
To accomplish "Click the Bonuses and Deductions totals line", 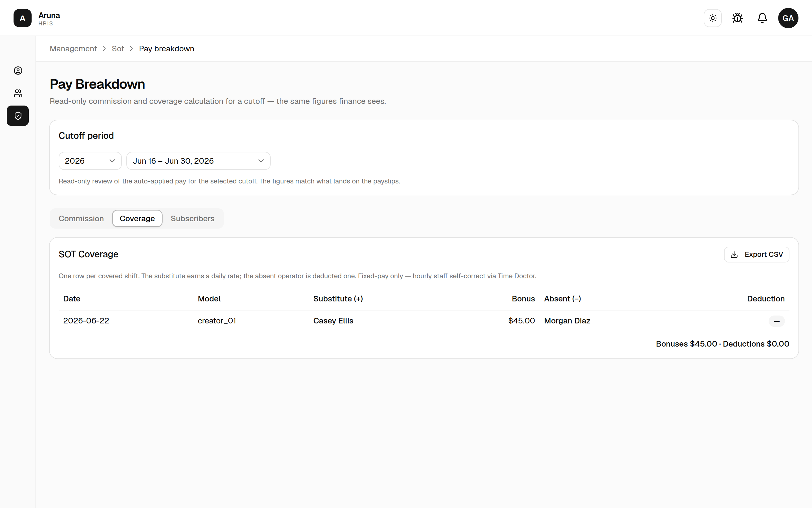I will (x=722, y=344).
